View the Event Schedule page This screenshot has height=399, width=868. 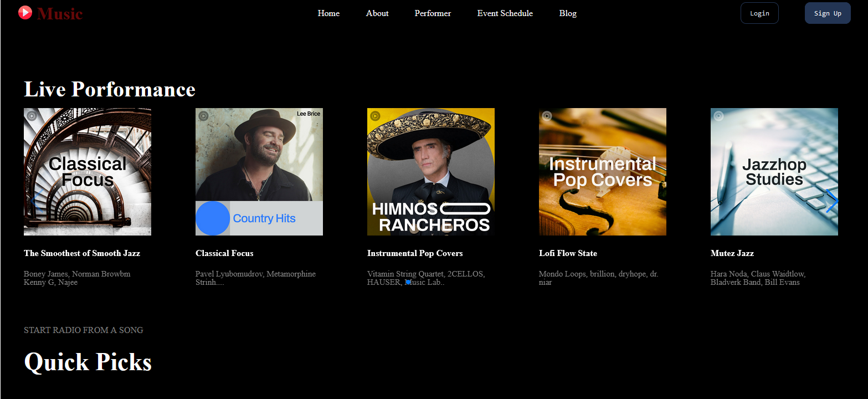click(505, 13)
